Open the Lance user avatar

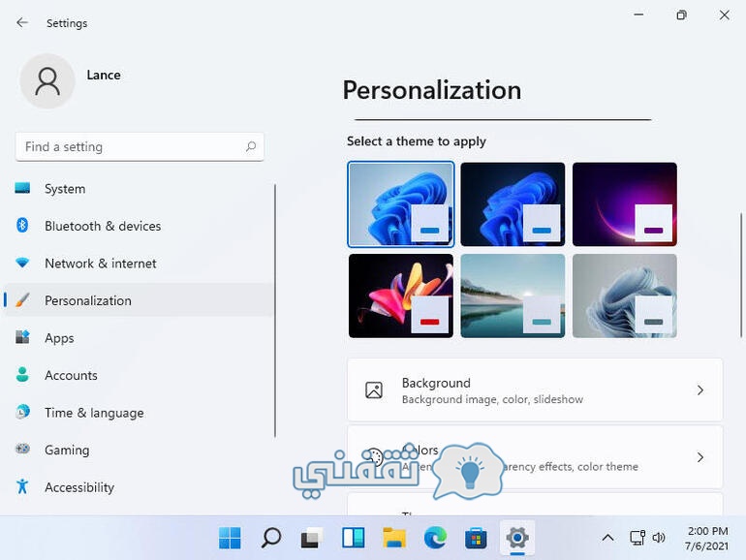[47, 80]
